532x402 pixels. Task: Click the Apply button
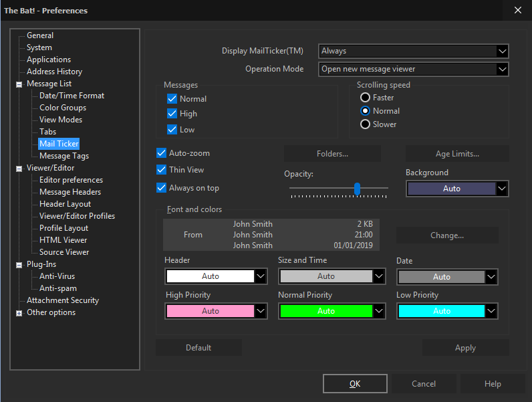click(465, 348)
